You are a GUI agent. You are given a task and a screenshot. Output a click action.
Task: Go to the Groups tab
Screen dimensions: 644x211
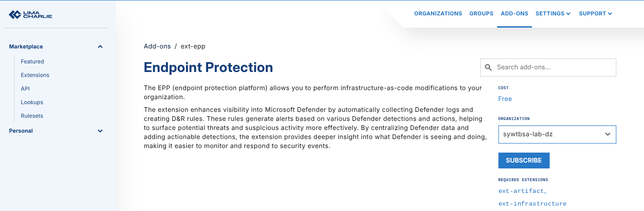point(481,14)
